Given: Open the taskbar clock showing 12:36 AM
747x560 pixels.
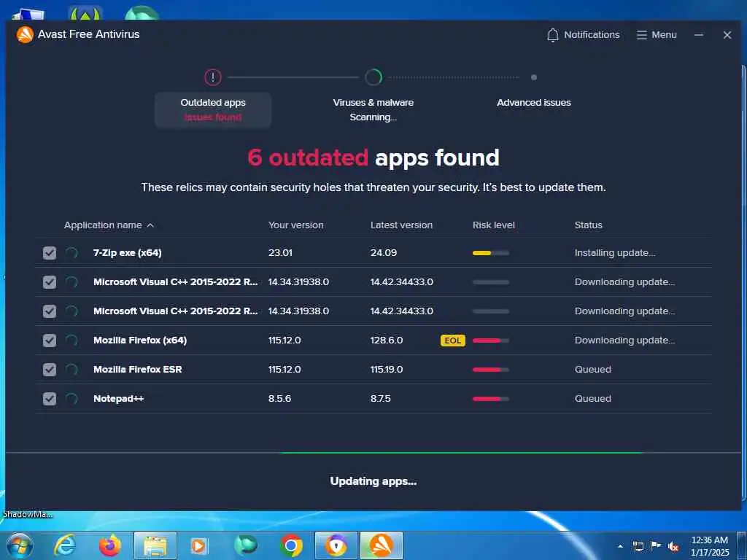Looking at the screenshot, I should pos(710,545).
